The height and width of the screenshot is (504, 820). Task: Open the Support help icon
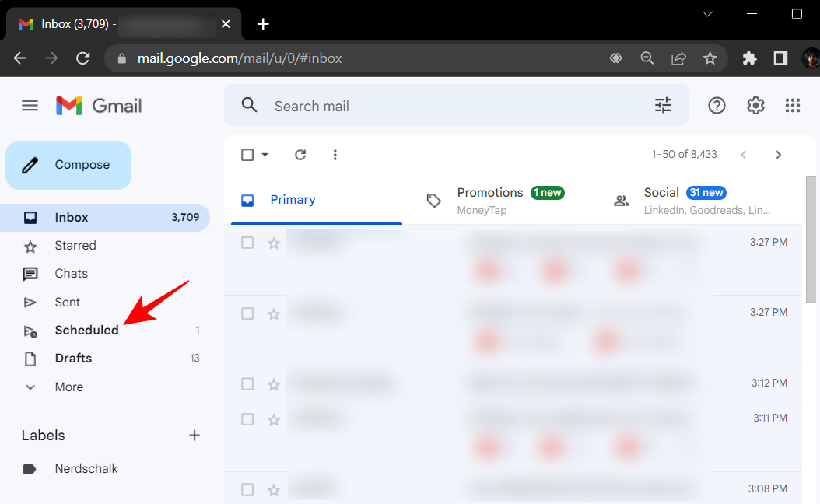717,106
